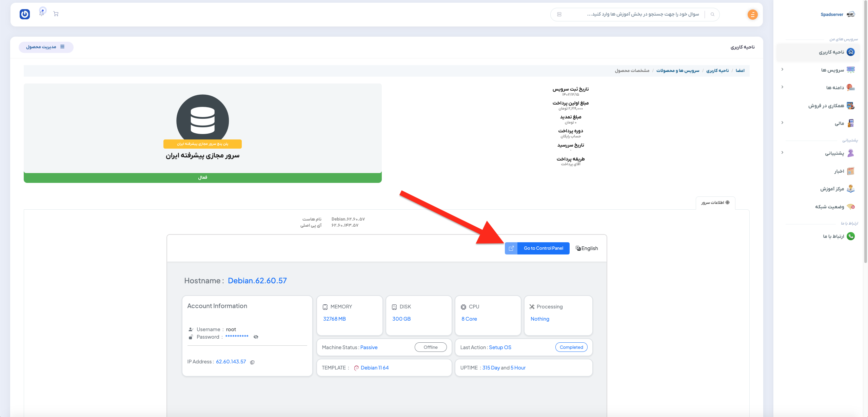Expand the پشتیبانی menu chevron
This screenshot has width=868, height=417.
coord(782,152)
